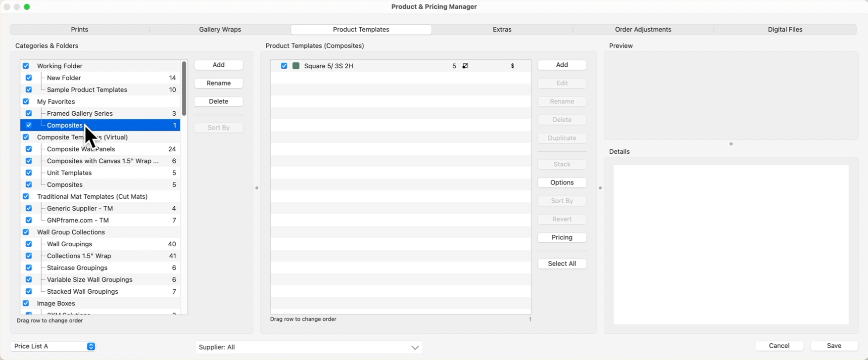Switch to the Gallery Wraps tab
This screenshot has height=360, width=868.
tap(220, 30)
